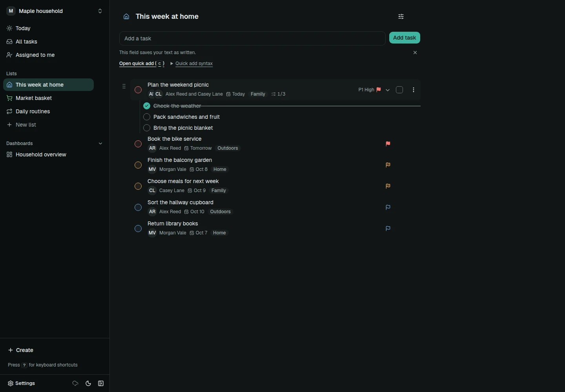
Task: Mark Book the bike service as done
Action: click(x=138, y=144)
